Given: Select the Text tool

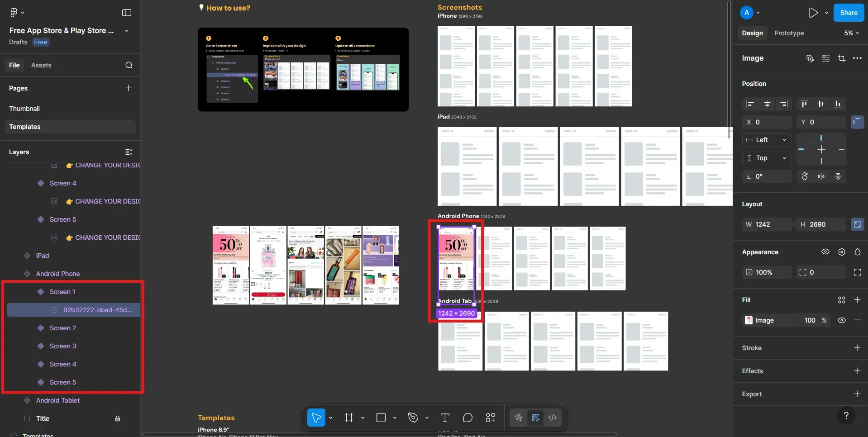Looking at the screenshot, I should [x=444, y=418].
